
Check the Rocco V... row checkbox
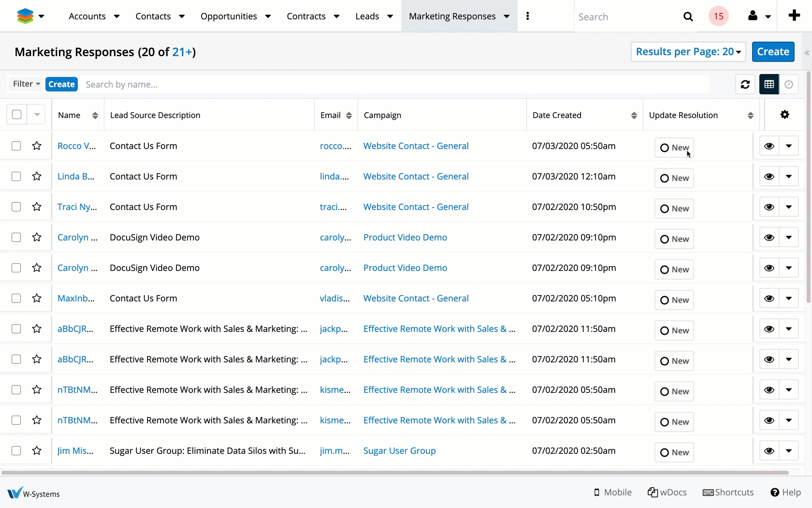(x=16, y=146)
